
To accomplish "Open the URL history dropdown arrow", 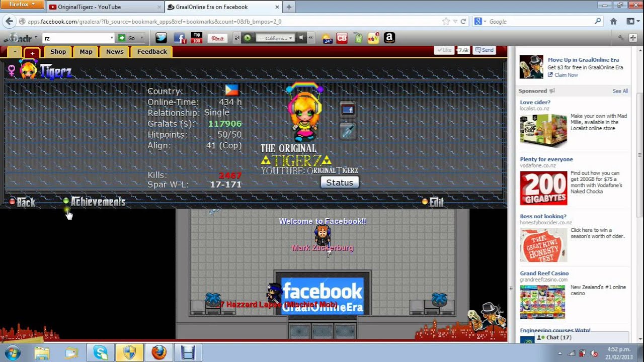I will (x=455, y=22).
